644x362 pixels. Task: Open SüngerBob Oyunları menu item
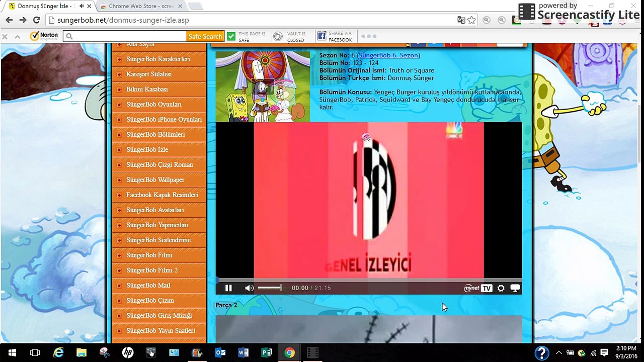pyautogui.click(x=159, y=104)
